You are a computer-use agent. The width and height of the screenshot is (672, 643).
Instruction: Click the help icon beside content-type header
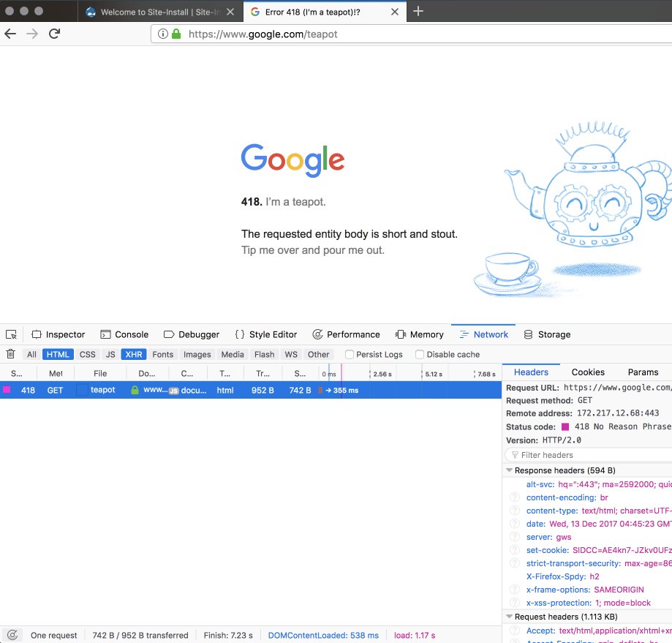click(x=515, y=511)
